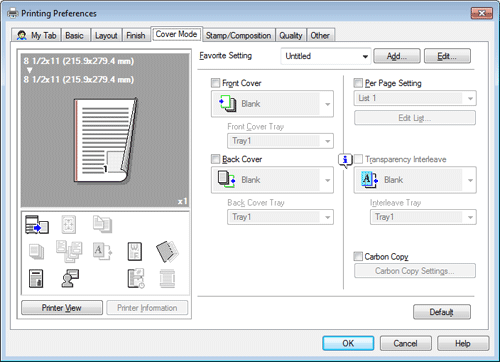Viewport: 500px width, 362px height.
Task: Click the Edit... favorite button
Action: click(447, 56)
